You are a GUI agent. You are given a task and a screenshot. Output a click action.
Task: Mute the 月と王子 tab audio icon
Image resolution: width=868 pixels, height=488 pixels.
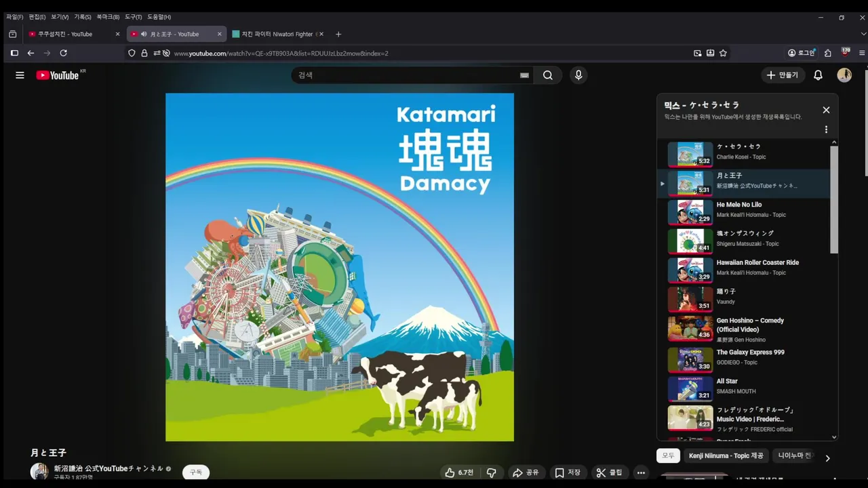click(143, 34)
